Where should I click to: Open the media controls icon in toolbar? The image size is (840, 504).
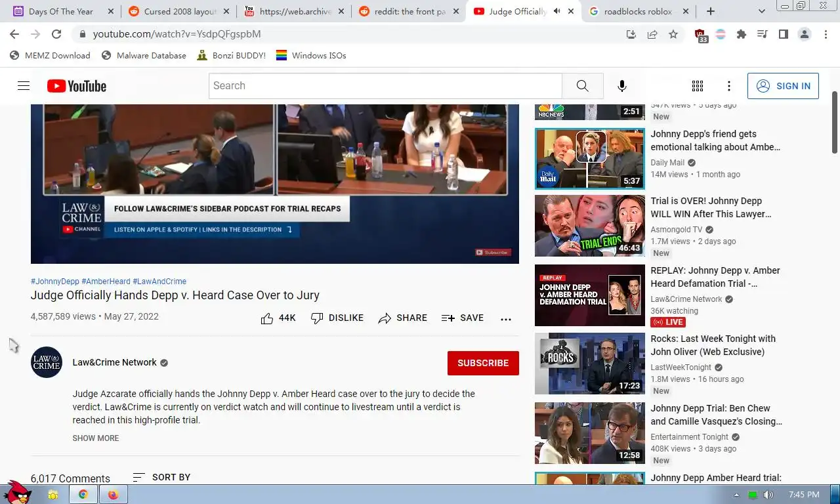(x=762, y=34)
